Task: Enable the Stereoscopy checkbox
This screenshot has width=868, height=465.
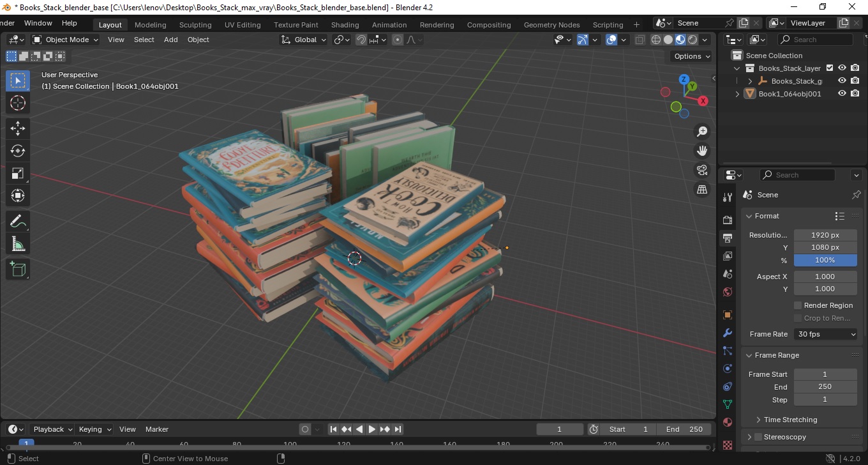Action: (758, 437)
